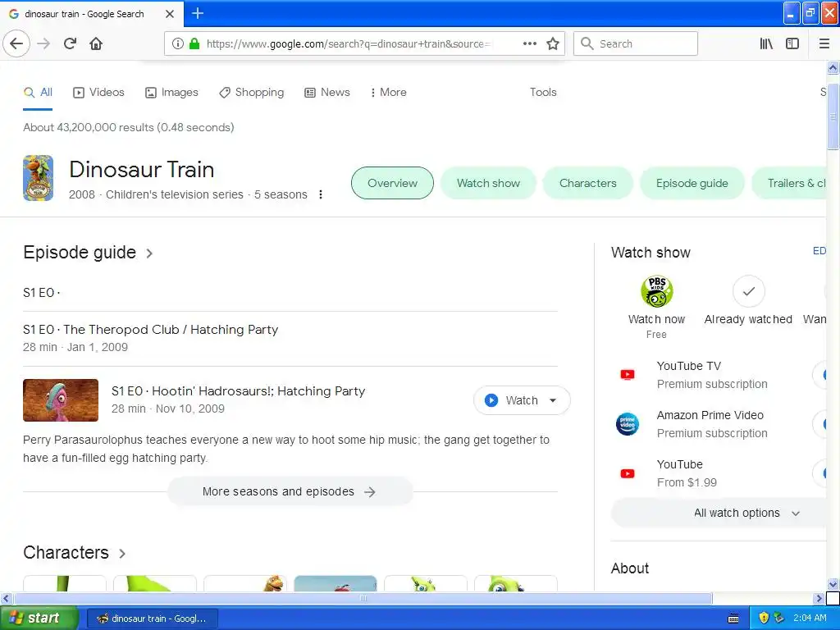This screenshot has height=630, width=840.
Task: Click the Amazon Prime Video logo icon
Action: click(628, 424)
